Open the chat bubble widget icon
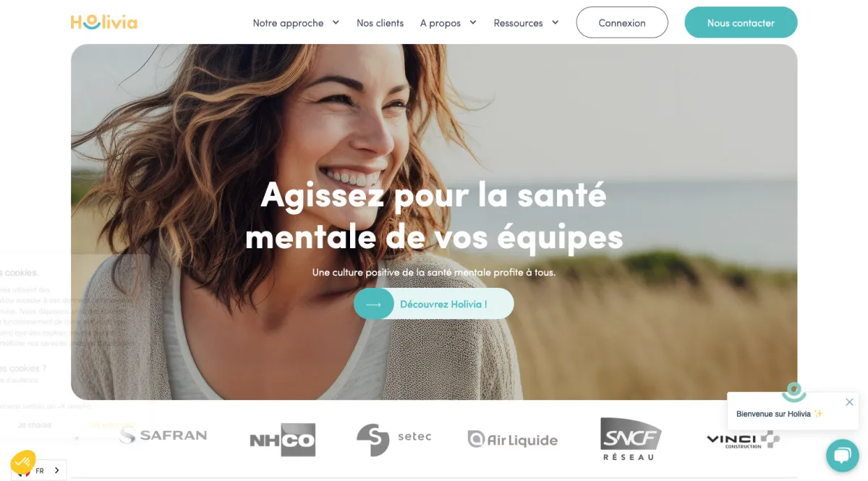This screenshot has width=868, height=481. click(x=842, y=455)
